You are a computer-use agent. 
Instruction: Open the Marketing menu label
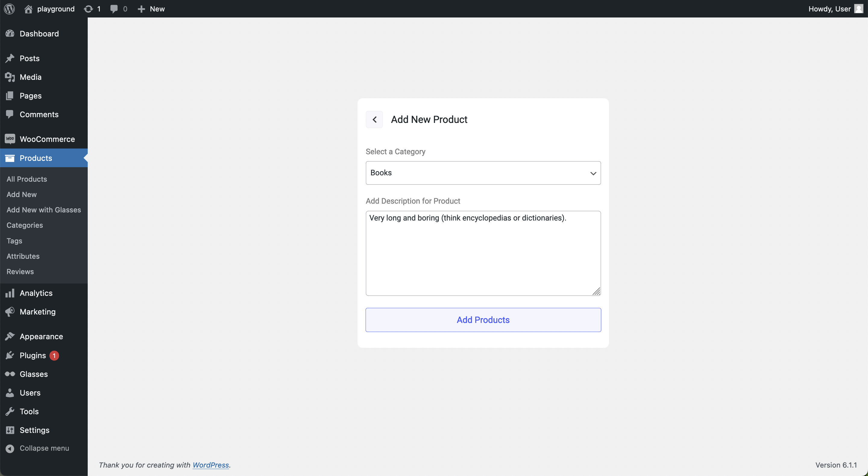[x=37, y=312]
